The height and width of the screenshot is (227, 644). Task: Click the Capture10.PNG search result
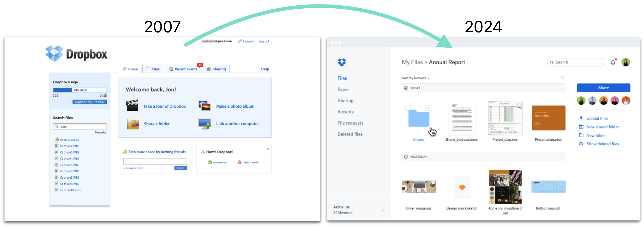click(70, 190)
